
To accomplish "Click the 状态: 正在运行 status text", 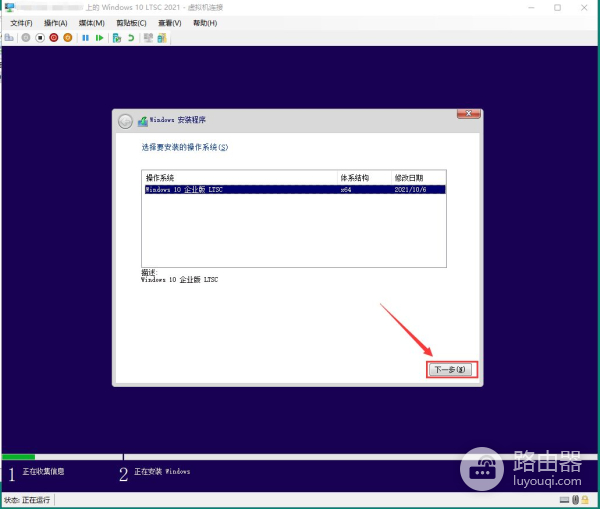I will pyautogui.click(x=27, y=500).
